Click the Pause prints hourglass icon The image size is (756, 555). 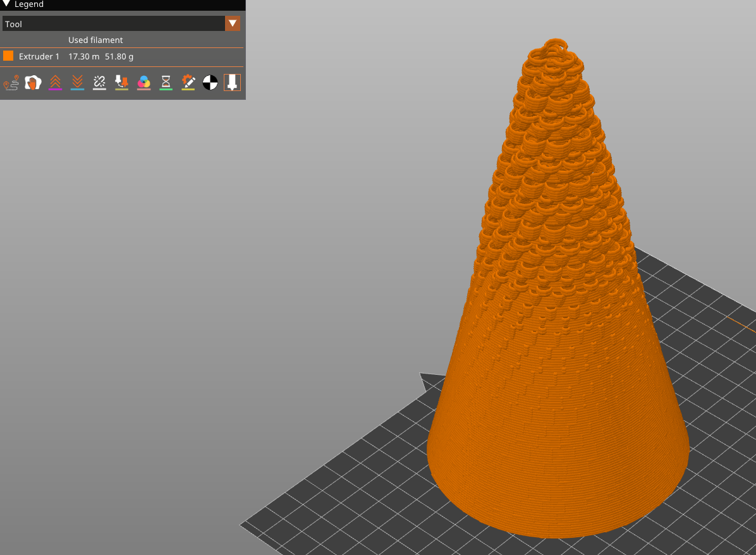click(166, 83)
